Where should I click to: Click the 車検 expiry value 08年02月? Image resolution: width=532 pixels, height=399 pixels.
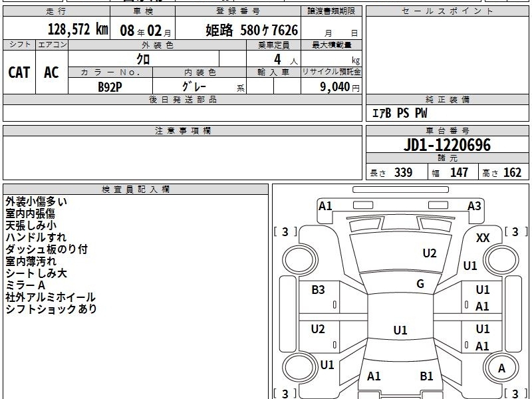(146, 31)
